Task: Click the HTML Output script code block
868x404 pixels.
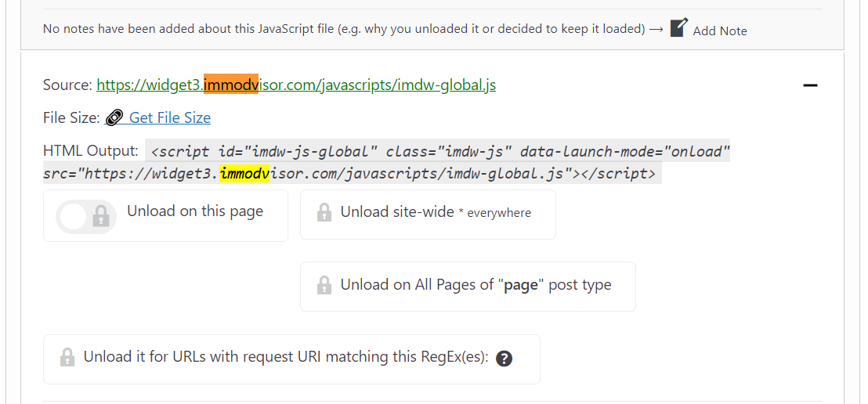Action: click(x=386, y=161)
